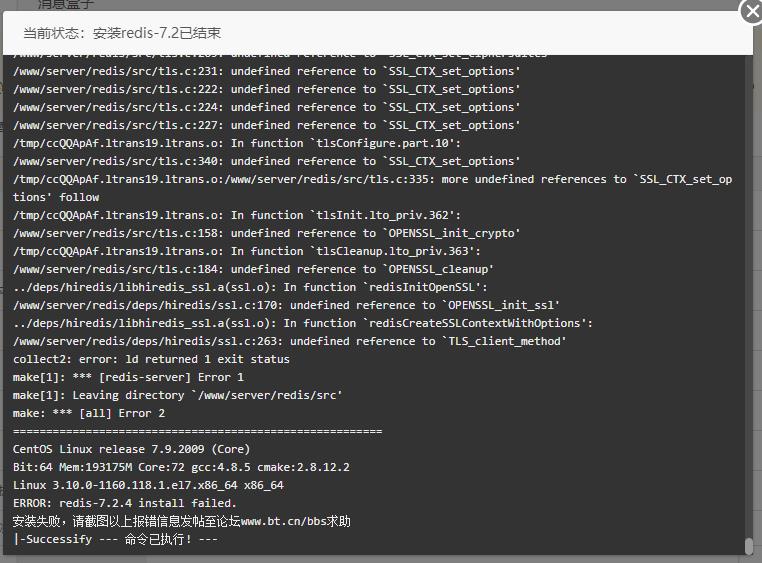Image resolution: width=762 pixels, height=563 pixels.
Task: Click the status title 安装redis-7.2已结束
Action: tap(156, 33)
